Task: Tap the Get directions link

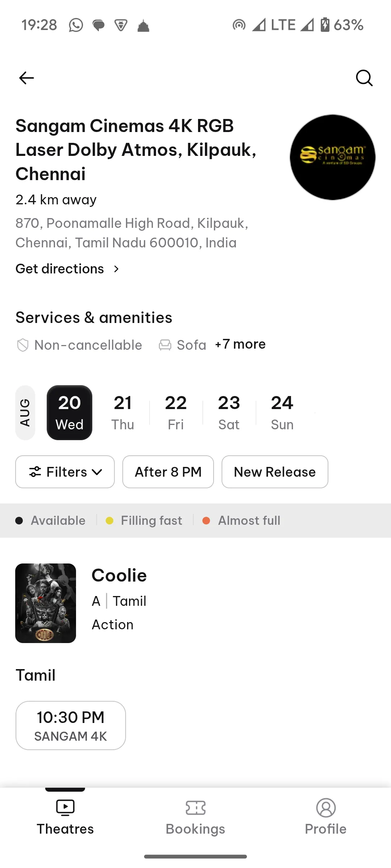Action: (60, 269)
